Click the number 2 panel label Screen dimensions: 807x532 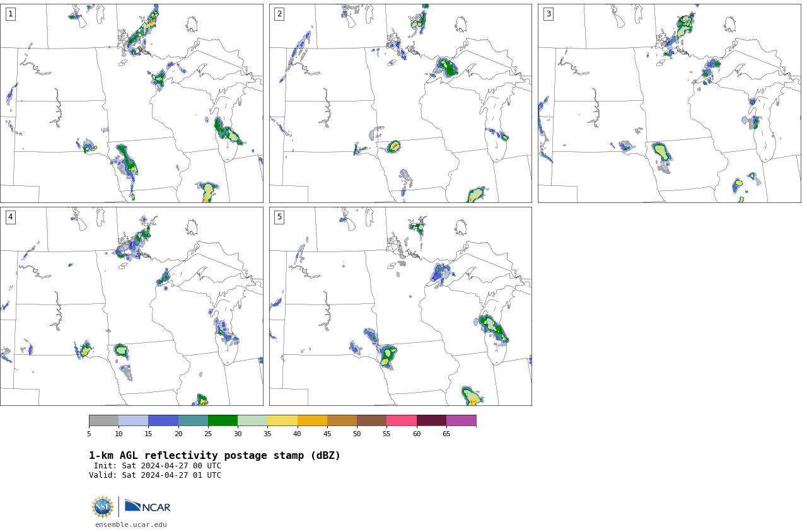coord(279,14)
